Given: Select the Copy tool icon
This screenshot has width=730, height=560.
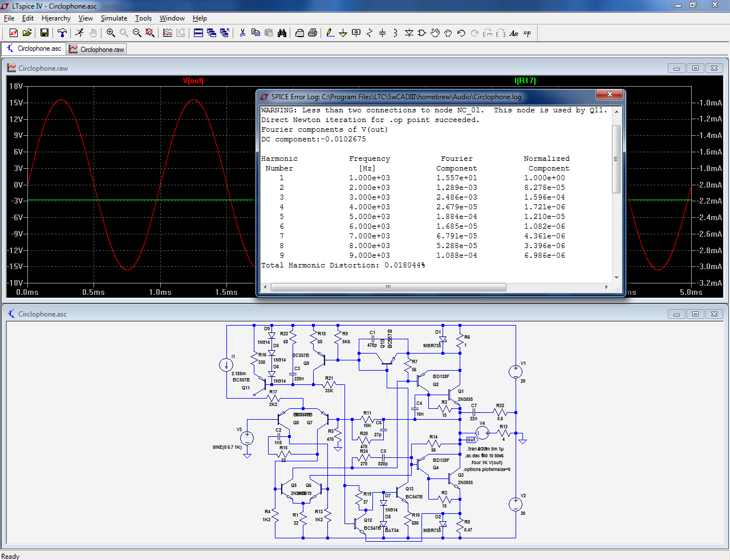Looking at the screenshot, I should (x=255, y=33).
